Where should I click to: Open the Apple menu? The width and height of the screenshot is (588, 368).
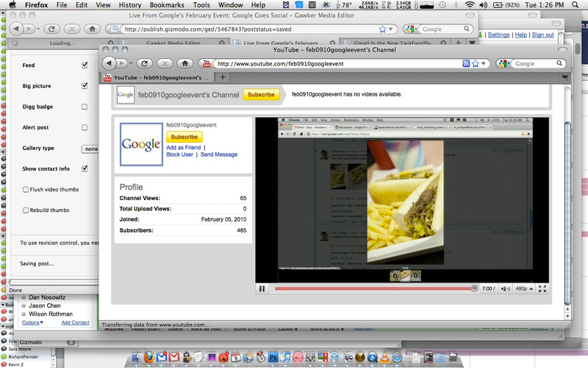coord(12,5)
